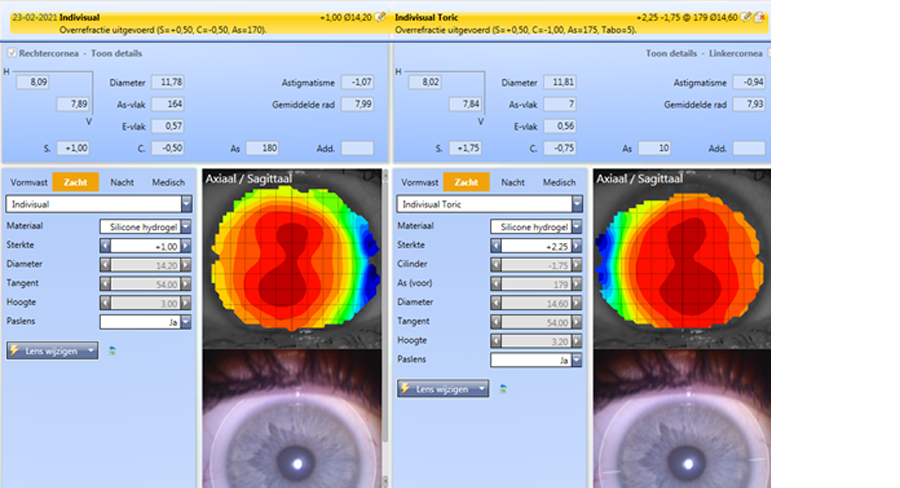The height and width of the screenshot is (488, 900).
Task: Open the left-eye Medisch tab
Action: (559, 182)
